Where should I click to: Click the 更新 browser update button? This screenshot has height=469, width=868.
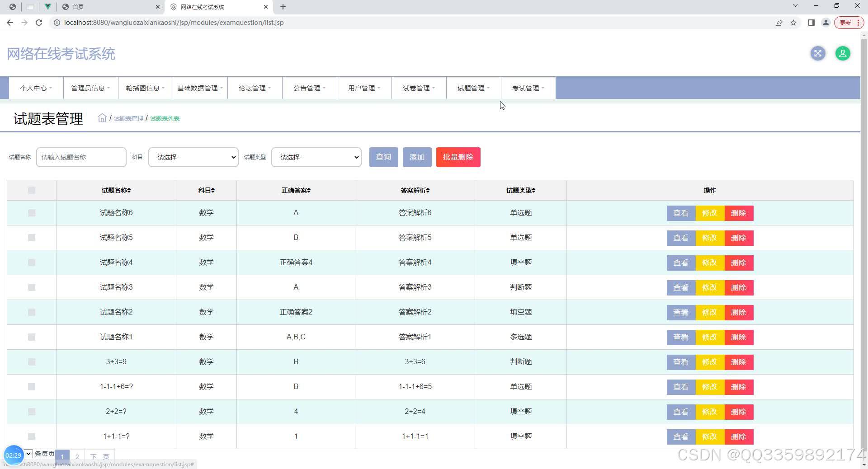click(x=849, y=23)
